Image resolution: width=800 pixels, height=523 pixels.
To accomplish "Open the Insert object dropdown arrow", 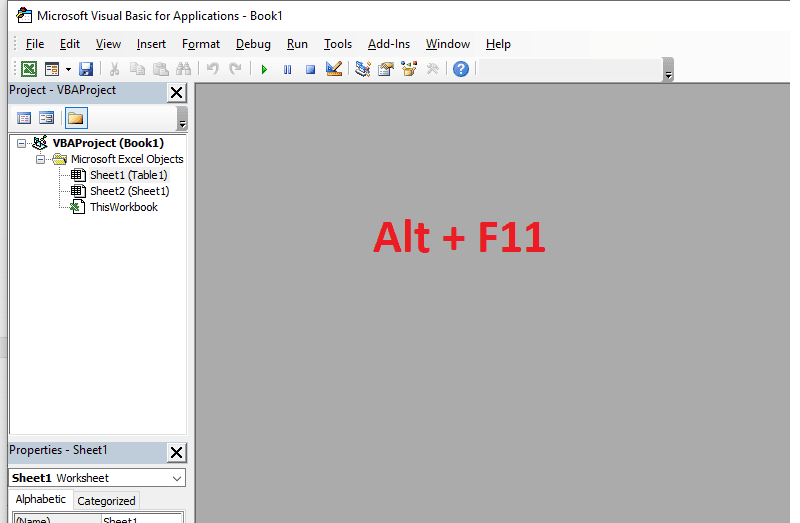I will 68,69.
